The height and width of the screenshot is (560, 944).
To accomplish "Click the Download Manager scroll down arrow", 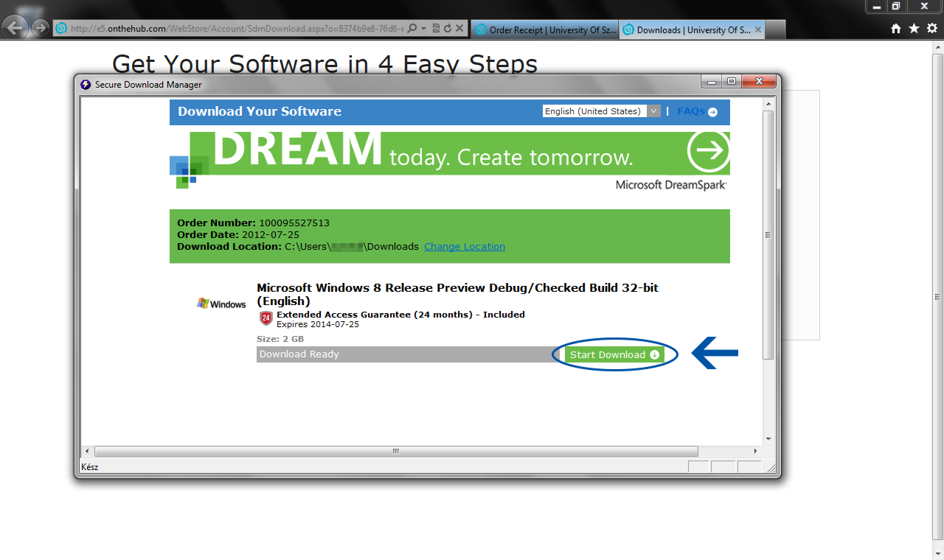I will (768, 438).
